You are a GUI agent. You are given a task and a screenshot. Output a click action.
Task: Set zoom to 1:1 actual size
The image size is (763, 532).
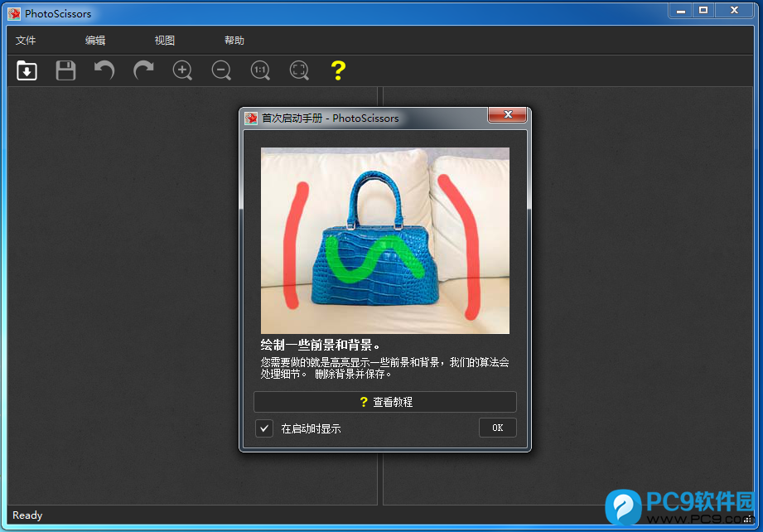(x=260, y=70)
